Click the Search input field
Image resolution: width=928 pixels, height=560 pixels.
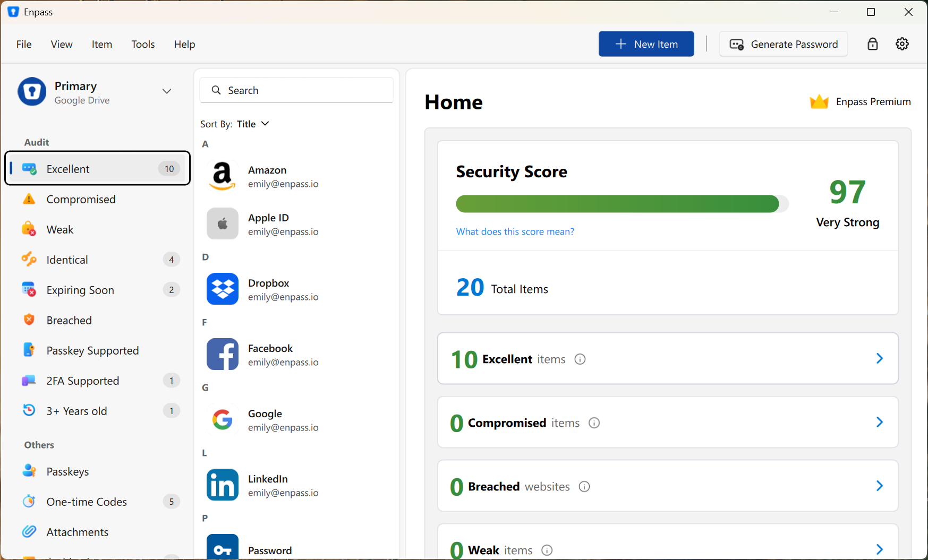tap(296, 90)
